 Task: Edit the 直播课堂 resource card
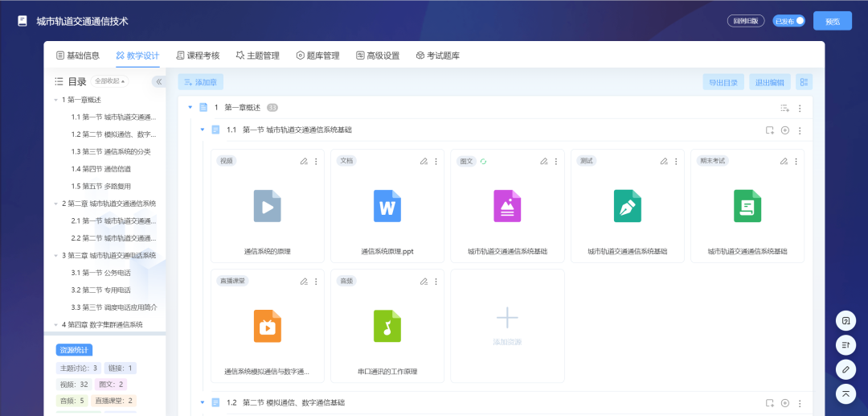303,282
